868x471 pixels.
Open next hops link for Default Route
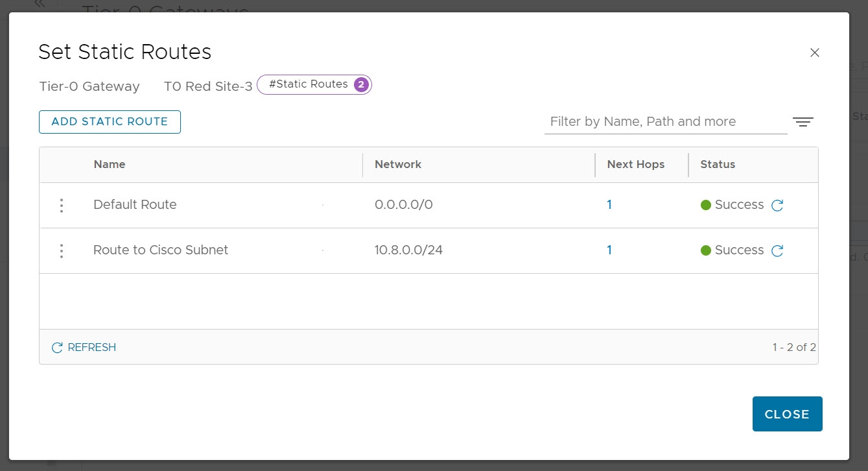[x=609, y=205]
